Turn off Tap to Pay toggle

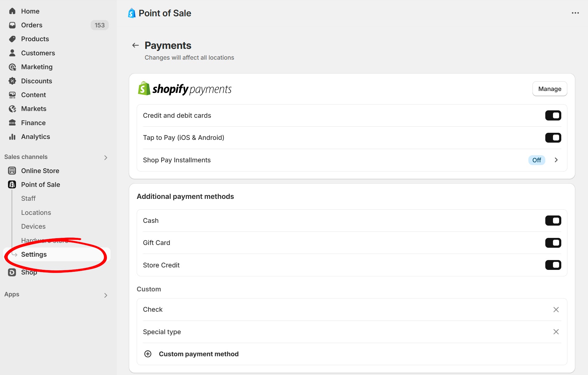(x=553, y=138)
